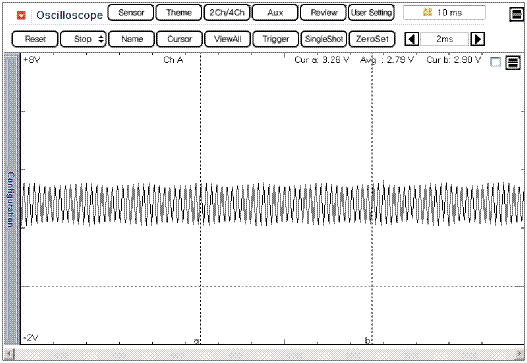Click the 10 ms sampling indicator
This screenshot has height=363, width=527.
444,13
